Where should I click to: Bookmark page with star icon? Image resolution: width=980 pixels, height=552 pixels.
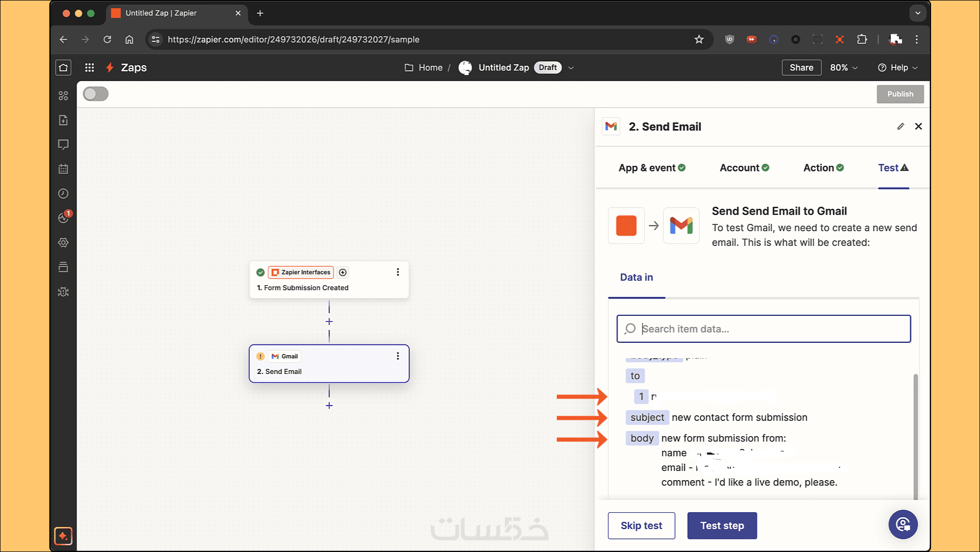click(x=699, y=39)
